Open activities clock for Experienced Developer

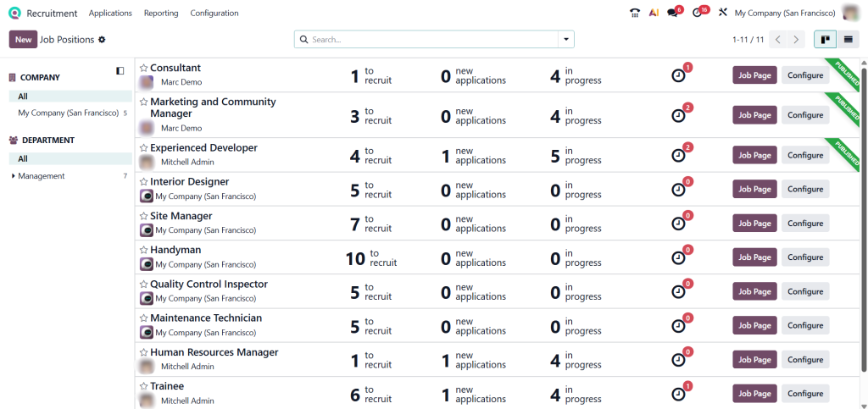(678, 156)
